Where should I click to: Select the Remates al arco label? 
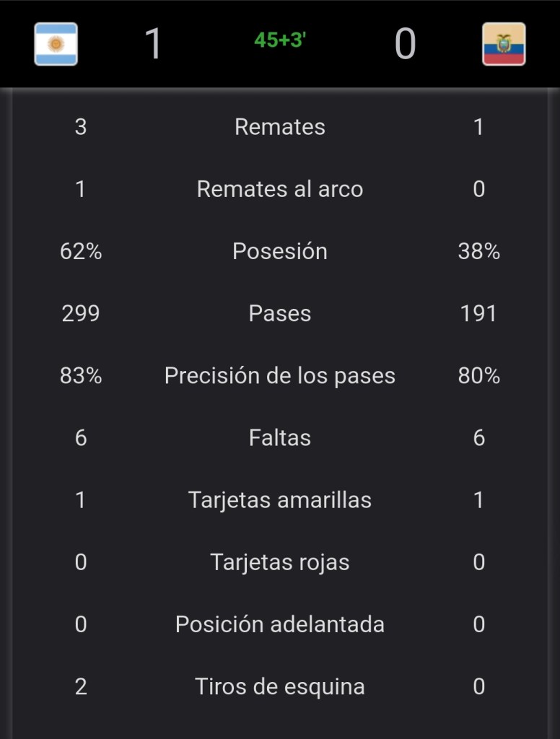tap(280, 189)
